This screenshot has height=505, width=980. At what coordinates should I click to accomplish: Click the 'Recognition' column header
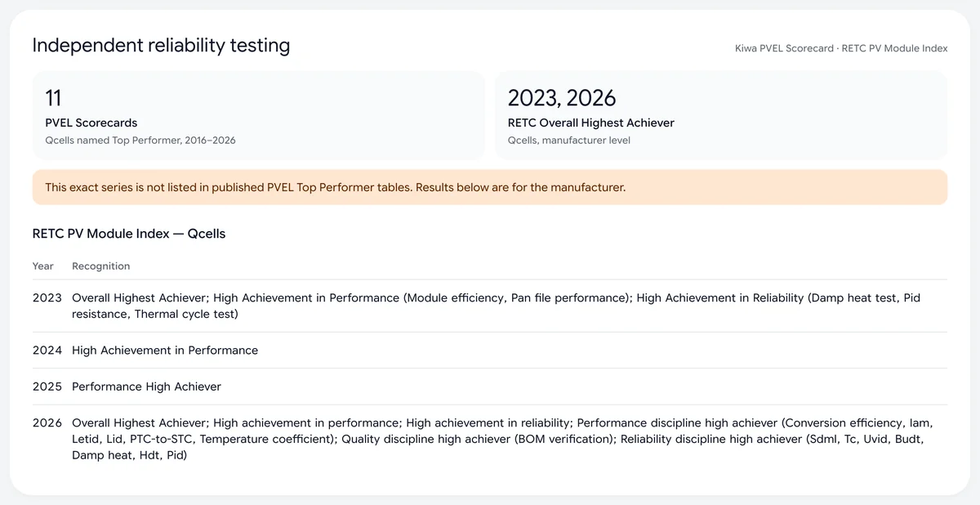point(101,266)
